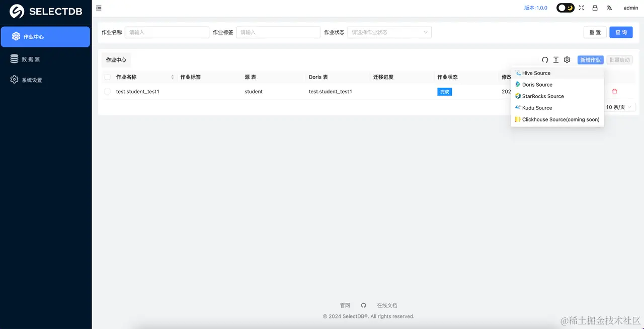Click the Clickhouse Source icon
This screenshot has width=644, height=329.
pyautogui.click(x=518, y=119)
